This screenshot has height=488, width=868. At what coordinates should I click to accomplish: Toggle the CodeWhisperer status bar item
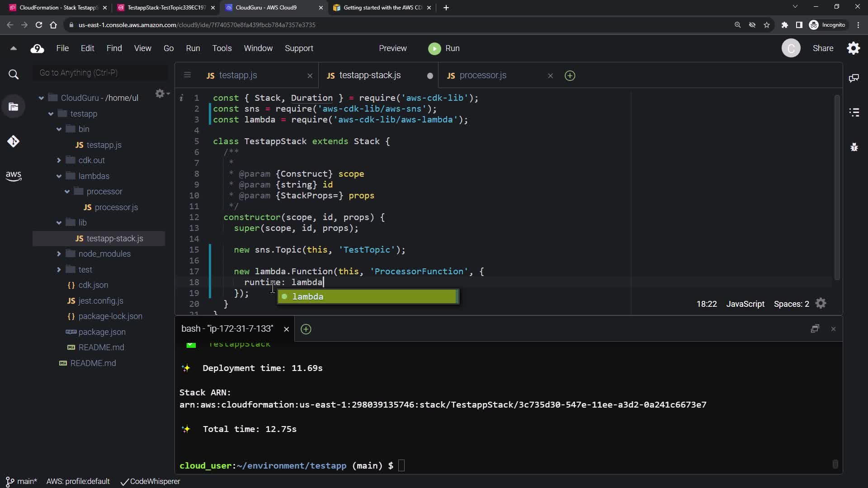click(x=150, y=481)
